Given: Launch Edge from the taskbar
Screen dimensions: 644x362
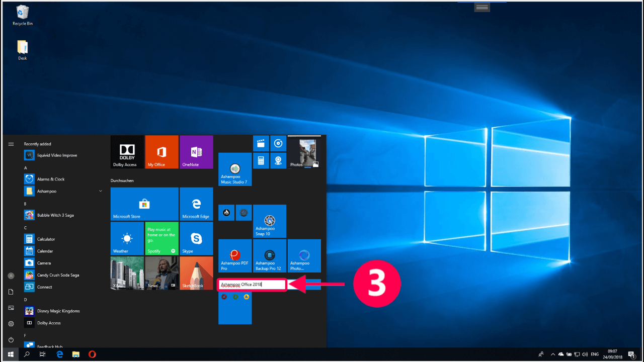Looking at the screenshot, I should pyautogui.click(x=59, y=354).
